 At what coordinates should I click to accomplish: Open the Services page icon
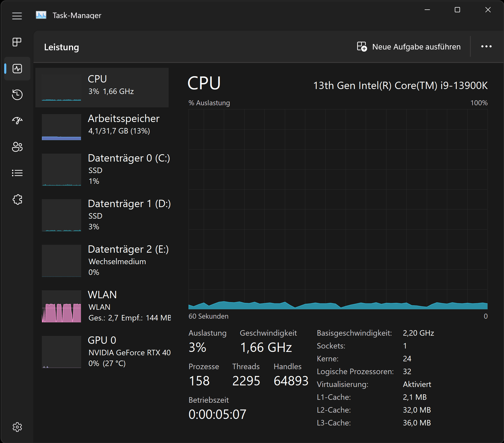pyautogui.click(x=17, y=200)
